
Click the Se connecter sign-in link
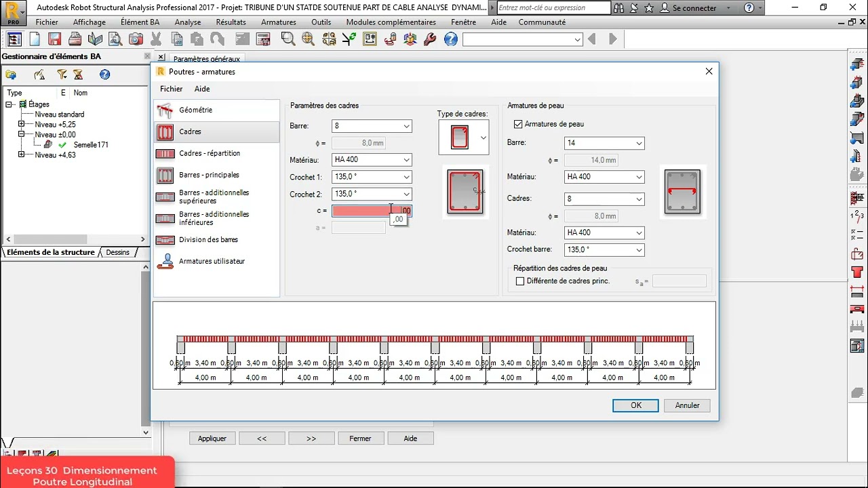[x=694, y=8]
